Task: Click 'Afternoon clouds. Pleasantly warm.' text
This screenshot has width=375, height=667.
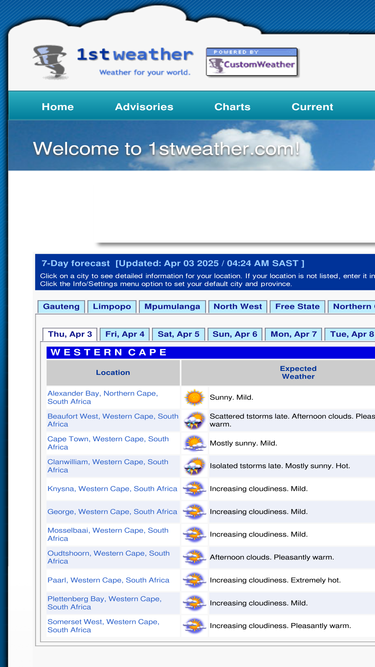Action: point(272,557)
